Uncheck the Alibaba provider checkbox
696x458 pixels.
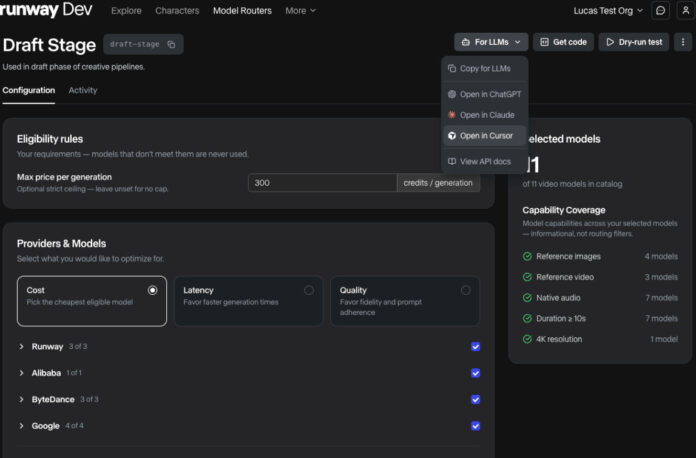(x=475, y=373)
